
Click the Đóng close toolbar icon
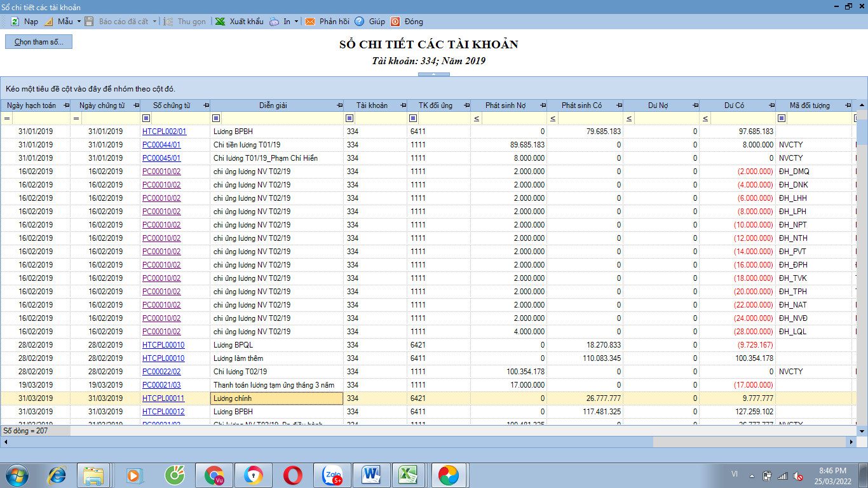tap(395, 21)
